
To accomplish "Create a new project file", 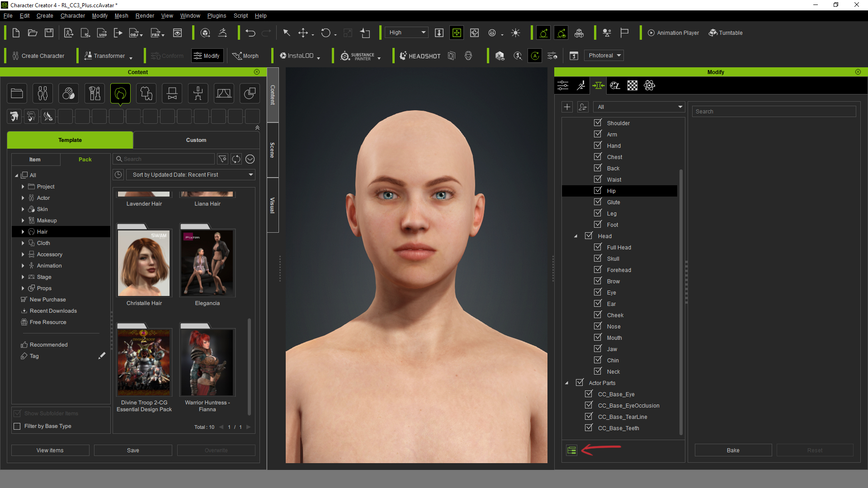I will pyautogui.click(x=16, y=33).
